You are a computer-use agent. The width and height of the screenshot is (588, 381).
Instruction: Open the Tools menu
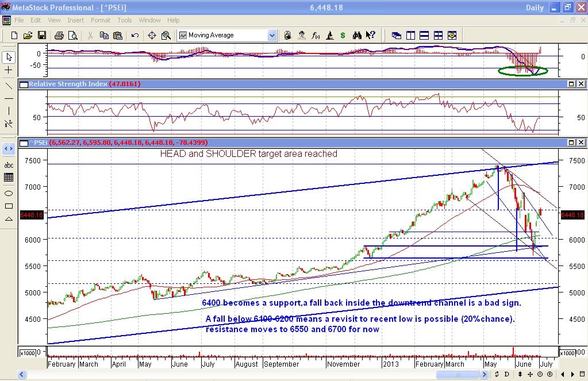124,20
